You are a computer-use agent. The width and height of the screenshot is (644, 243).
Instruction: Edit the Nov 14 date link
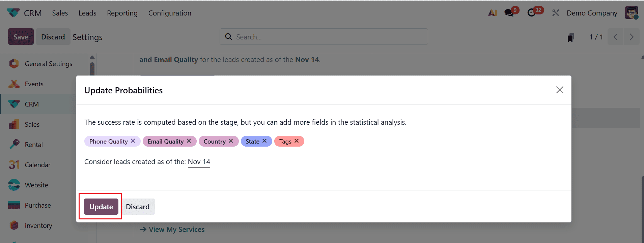click(x=199, y=161)
